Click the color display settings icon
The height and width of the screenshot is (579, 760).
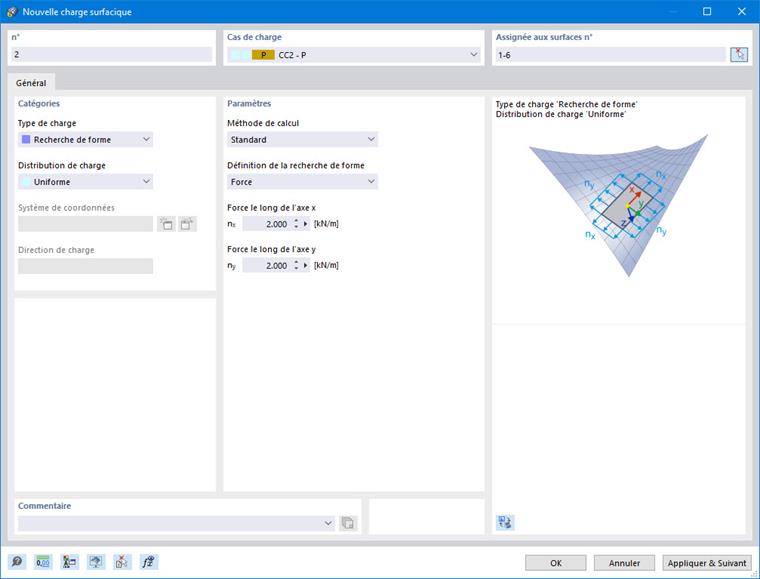[x=69, y=562]
